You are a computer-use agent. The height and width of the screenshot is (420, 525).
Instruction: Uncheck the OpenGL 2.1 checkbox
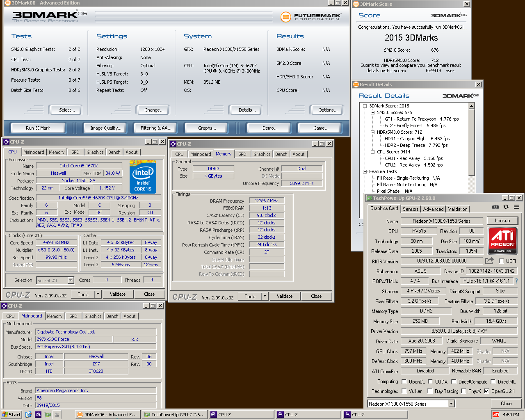coord(486,391)
